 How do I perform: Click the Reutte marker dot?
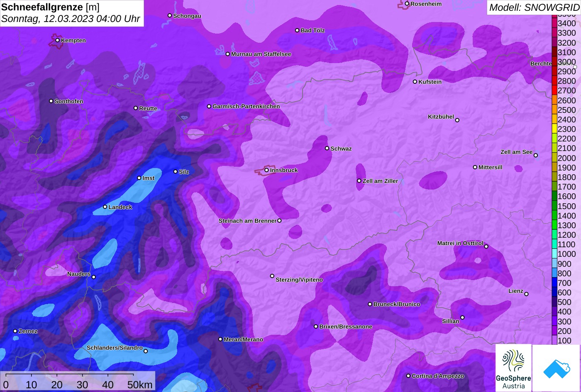coord(135,108)
